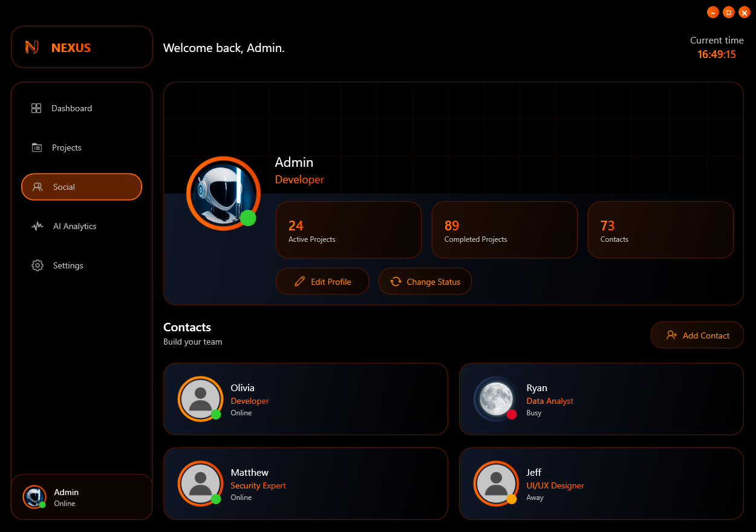Open the Admin account panel in sidebar
The image size is (756, 532).
click(x=82, y=497)
